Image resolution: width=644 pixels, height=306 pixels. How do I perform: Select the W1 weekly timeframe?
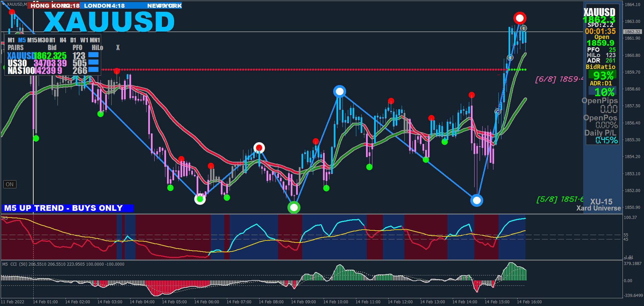click(84, 40)
